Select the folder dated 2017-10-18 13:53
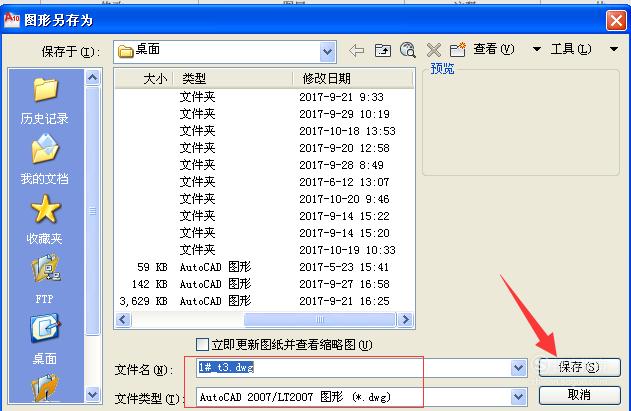 pos(264,131)
